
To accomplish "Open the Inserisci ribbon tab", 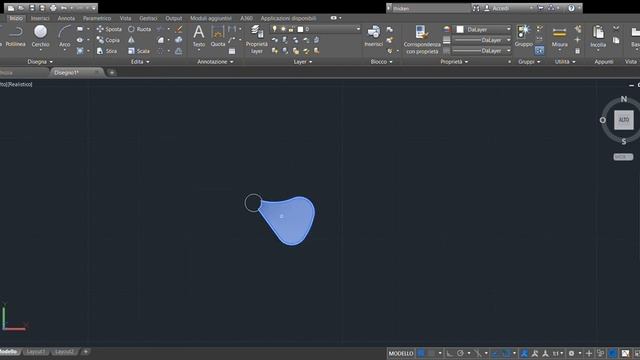I will [40, 18].
